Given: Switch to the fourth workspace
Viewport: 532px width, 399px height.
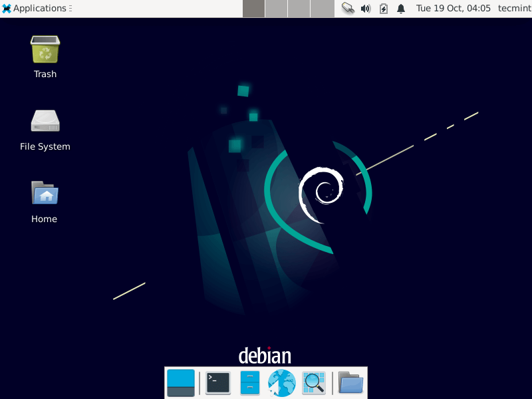Looking at the screenshot, I should pos(323,9).
